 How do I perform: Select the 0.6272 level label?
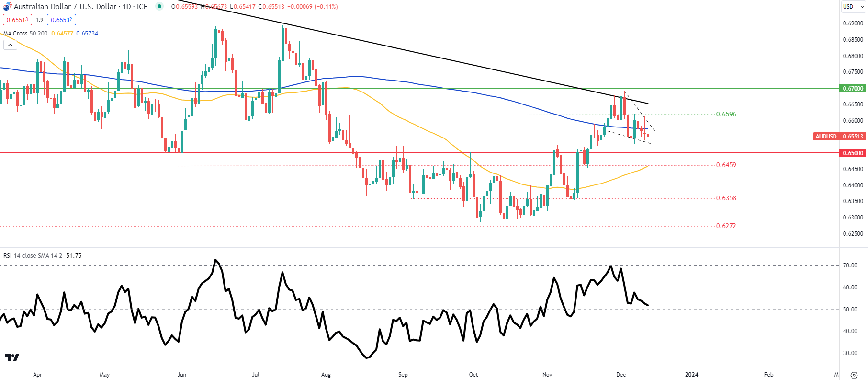(x=726, y=226)
